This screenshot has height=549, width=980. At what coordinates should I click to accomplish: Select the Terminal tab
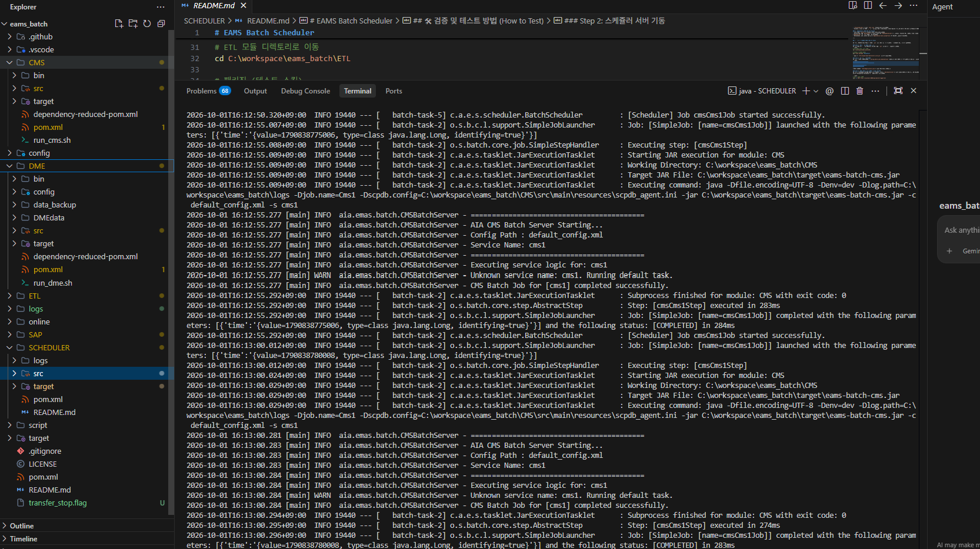pos(358,91)
